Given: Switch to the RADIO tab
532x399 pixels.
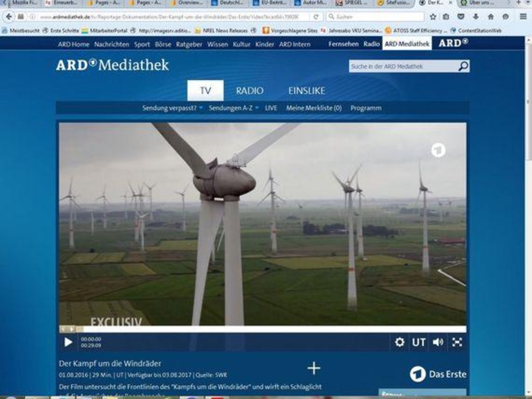Looking at the screenshot, I should click(249, 91).
